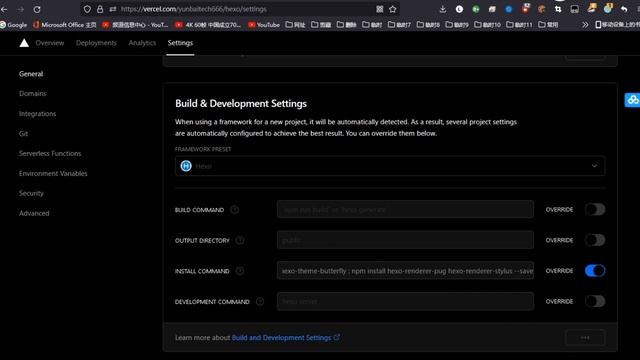Switch to the Deployments tab
640x360 pixels.
pos(96,43)
